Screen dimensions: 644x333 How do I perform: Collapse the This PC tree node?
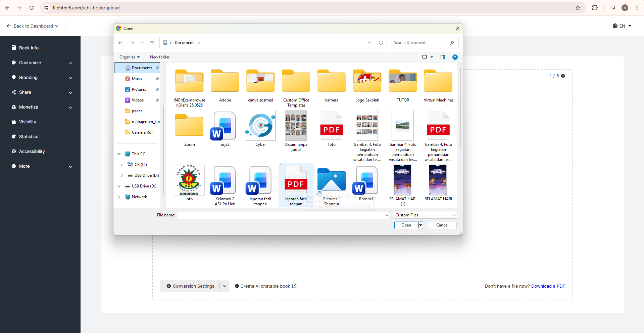pos(119,154)
